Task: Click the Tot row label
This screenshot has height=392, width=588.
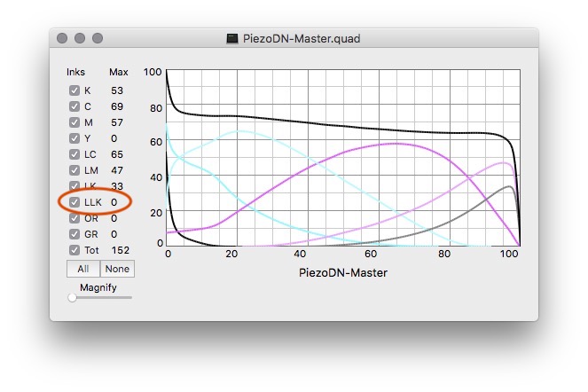Action: click(91, 250)
